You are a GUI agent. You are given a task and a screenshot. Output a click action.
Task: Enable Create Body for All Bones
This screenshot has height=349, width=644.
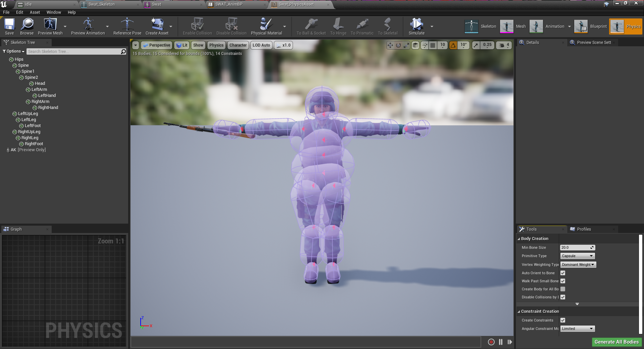point(562,289)
